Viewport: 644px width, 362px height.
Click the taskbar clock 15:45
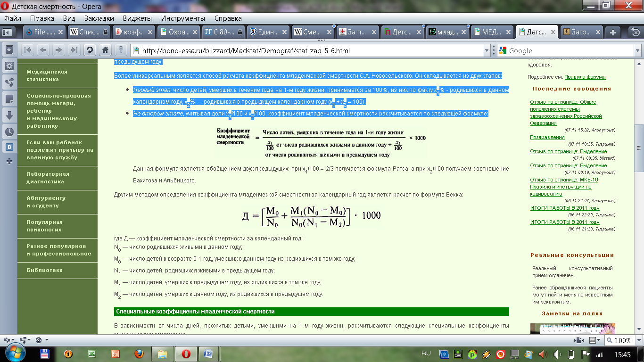(x=622, y=354)
